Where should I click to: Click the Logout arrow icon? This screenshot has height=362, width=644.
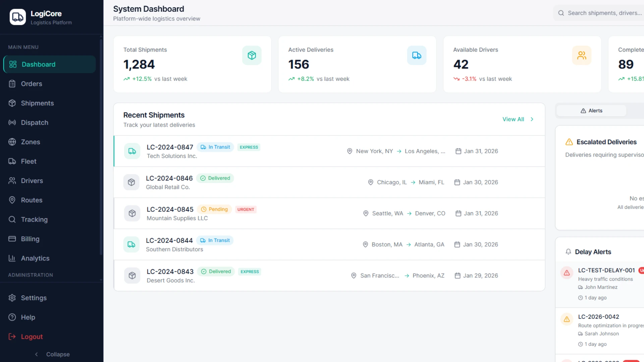pyautogui.click(x=12, y=337)
